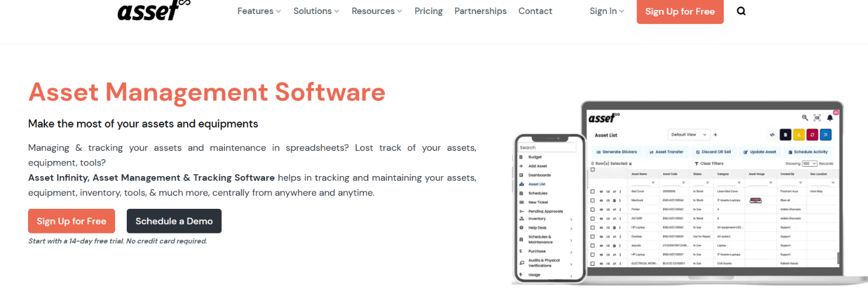Select Pending Approvals in phone menu
The height and width of the screenshot is (303, 868).
(x=546, y=211)
